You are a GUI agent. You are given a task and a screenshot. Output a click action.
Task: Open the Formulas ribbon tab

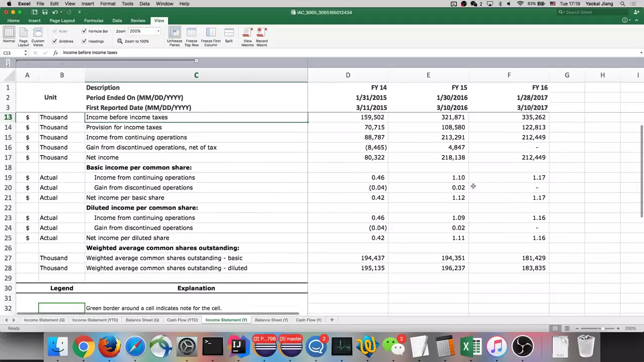click(x=94, y=21)
